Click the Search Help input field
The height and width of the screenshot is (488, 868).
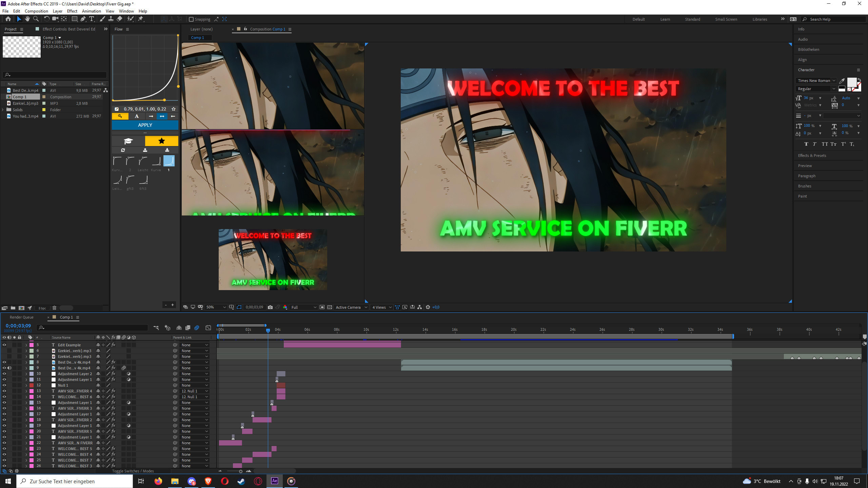pos(834,19)
